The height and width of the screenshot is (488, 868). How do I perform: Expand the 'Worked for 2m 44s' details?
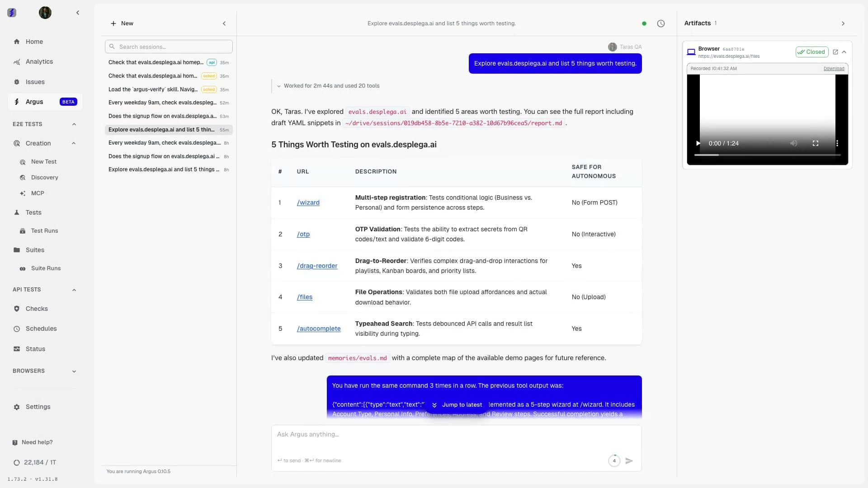click(331, 86)
